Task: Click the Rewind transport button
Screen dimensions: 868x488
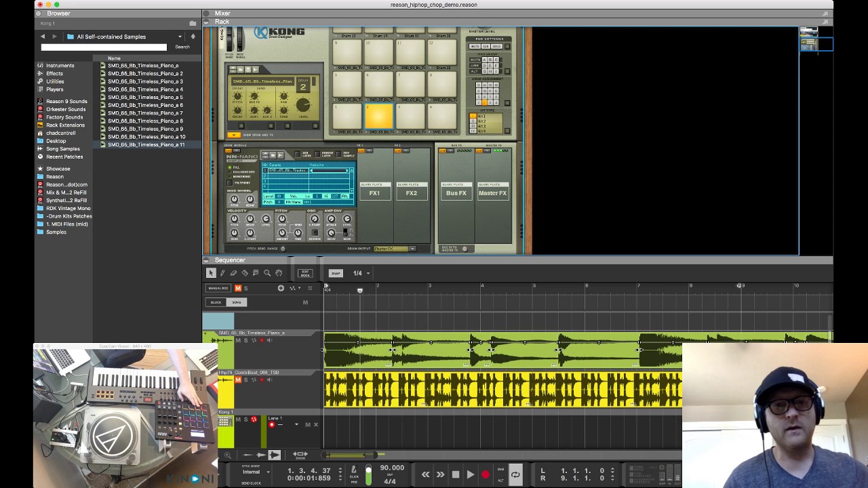Action: pos(426,474)
